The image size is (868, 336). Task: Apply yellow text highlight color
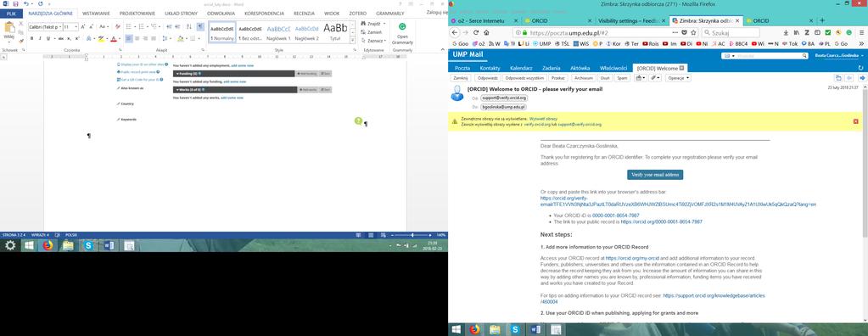click(101, 39)
